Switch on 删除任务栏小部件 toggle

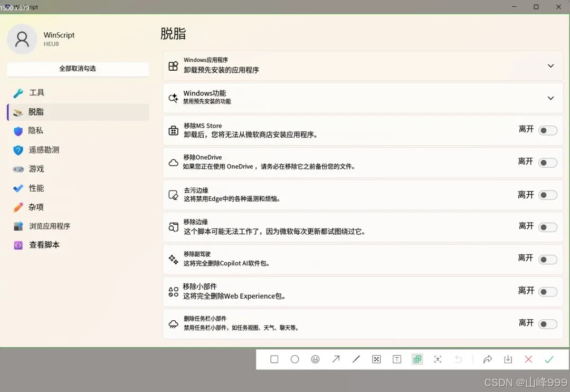[x=548, y=324]
